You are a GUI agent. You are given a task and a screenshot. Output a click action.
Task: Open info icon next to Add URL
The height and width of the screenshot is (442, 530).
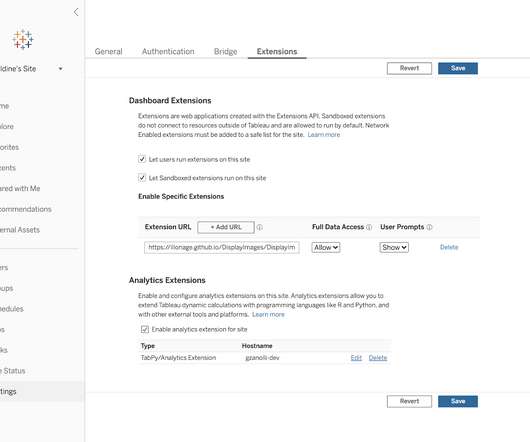coord(260,227)
